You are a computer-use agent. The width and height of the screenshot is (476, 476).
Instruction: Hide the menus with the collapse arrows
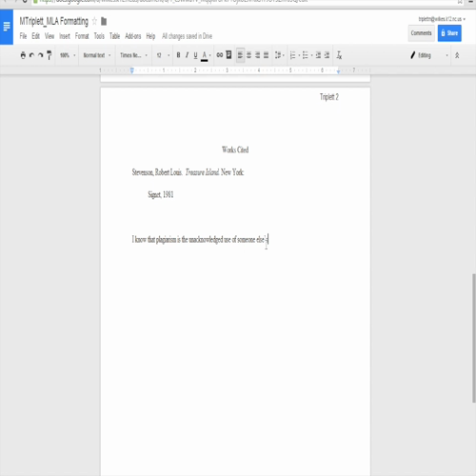[x=457, y=55]
